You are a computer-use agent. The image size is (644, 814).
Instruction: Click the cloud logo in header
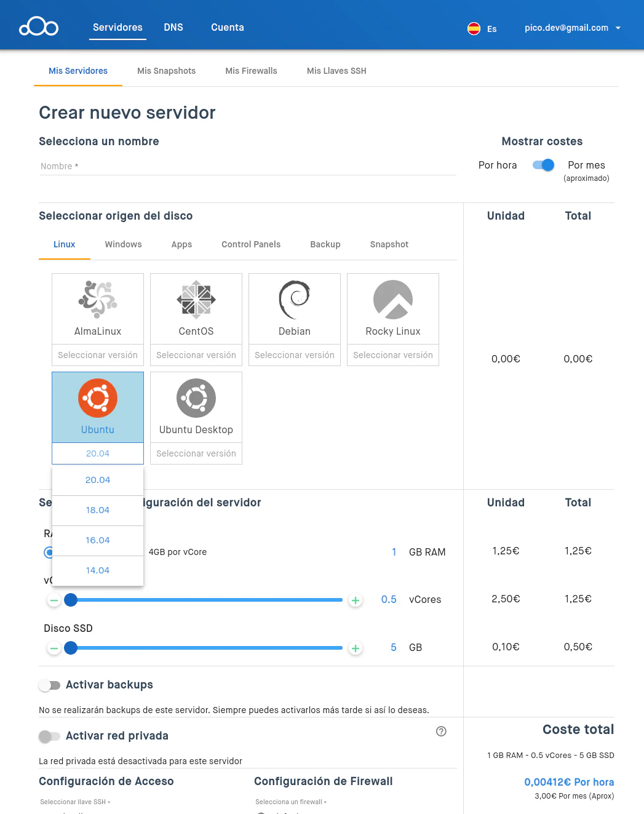coord(39,28)
